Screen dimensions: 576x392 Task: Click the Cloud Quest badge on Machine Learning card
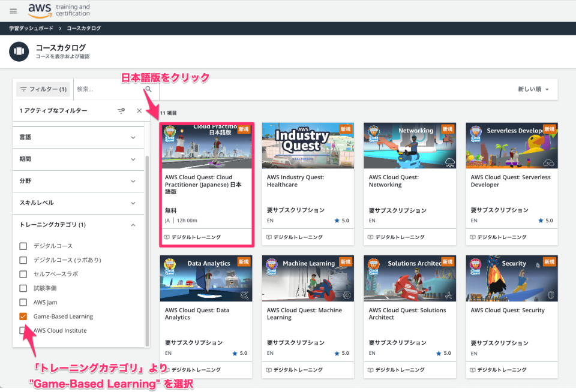click(x=271, y=267)
